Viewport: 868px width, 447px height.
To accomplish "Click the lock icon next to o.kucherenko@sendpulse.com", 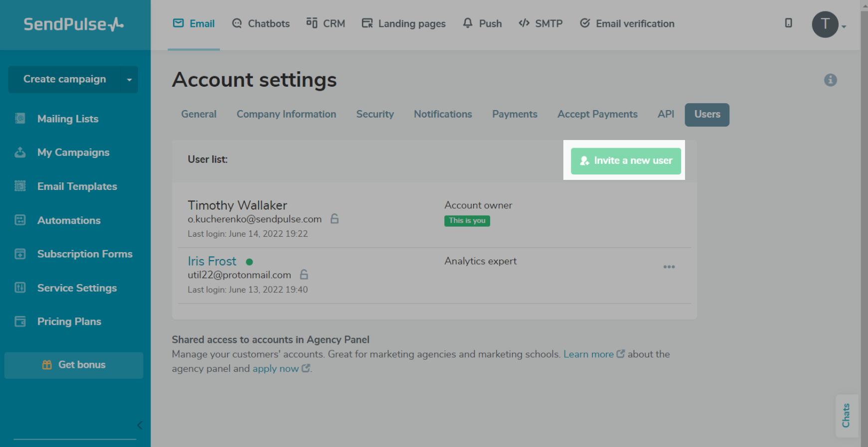I will [335, 219].
